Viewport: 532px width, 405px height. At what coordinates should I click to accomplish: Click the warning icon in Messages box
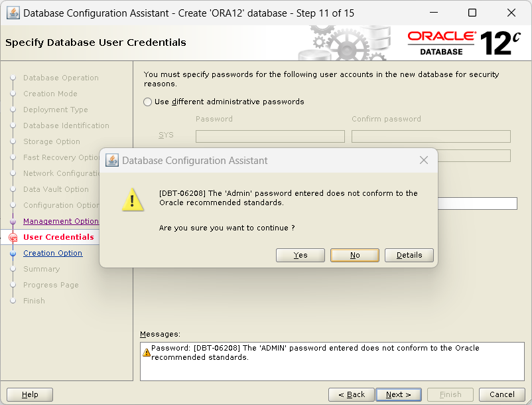click(x=147, y=353)
